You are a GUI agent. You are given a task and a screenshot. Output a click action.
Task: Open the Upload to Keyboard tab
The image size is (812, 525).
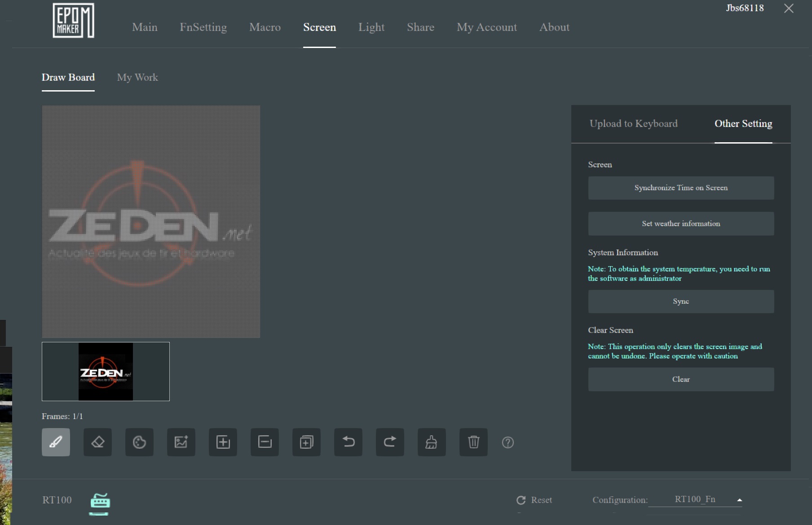pos(633,124)
